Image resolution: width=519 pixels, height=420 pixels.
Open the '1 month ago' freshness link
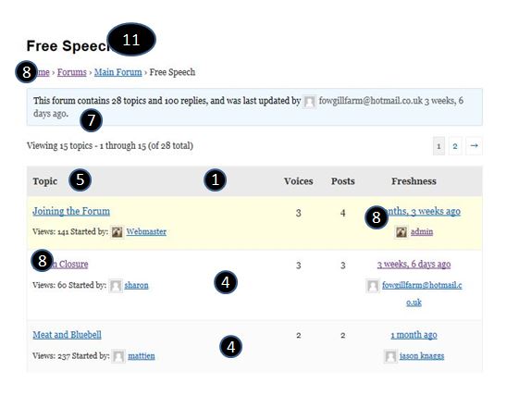coord(414,335)
